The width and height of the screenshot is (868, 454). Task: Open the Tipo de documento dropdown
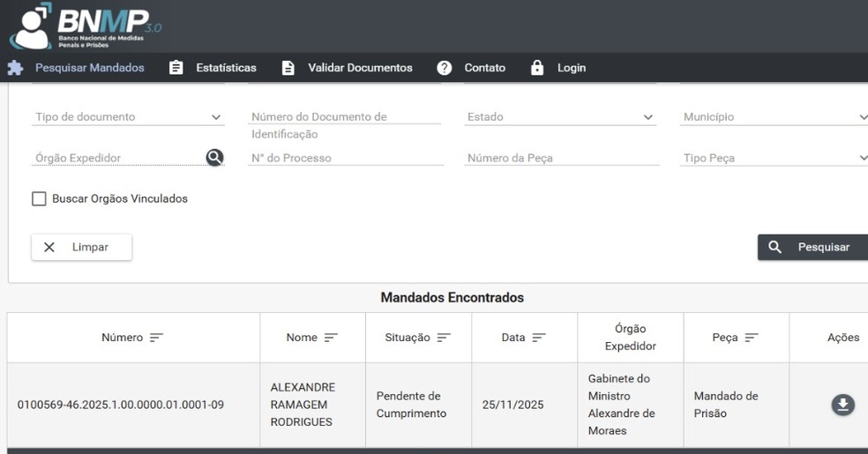coord(129,117)
